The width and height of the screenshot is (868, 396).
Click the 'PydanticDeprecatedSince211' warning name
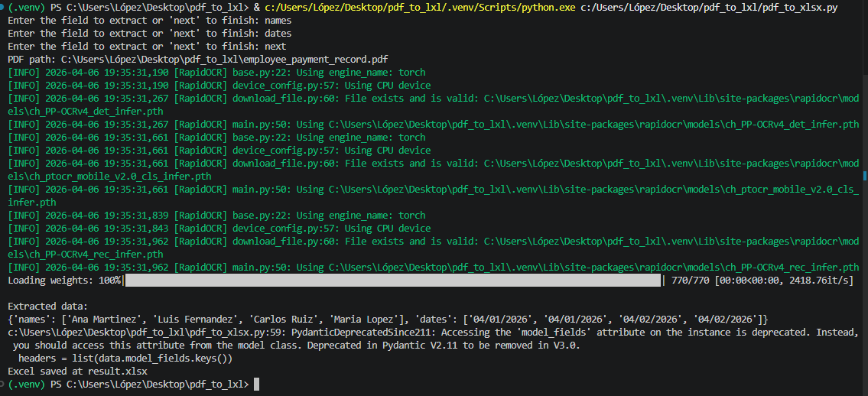tap(362, 333)
